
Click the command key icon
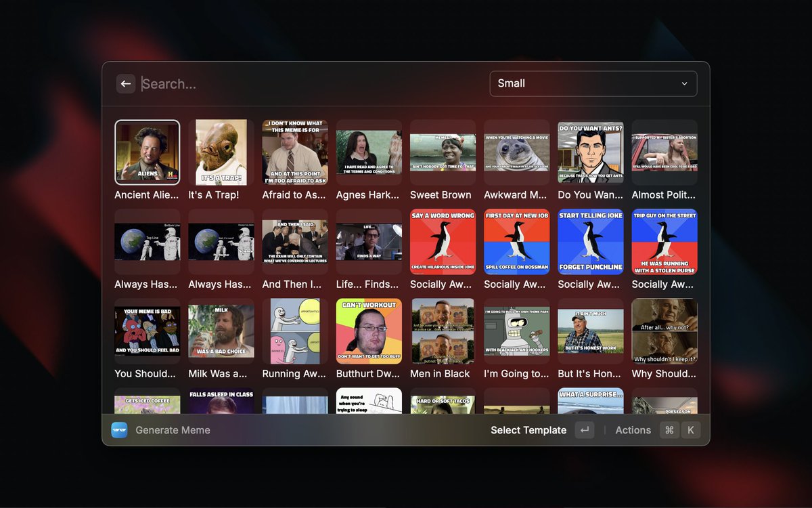(x=669, y=430)
